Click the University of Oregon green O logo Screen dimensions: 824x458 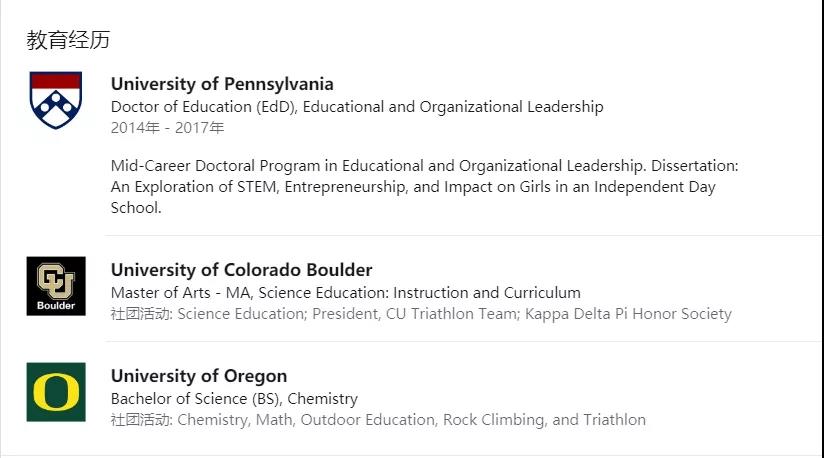tap(56, 392)
